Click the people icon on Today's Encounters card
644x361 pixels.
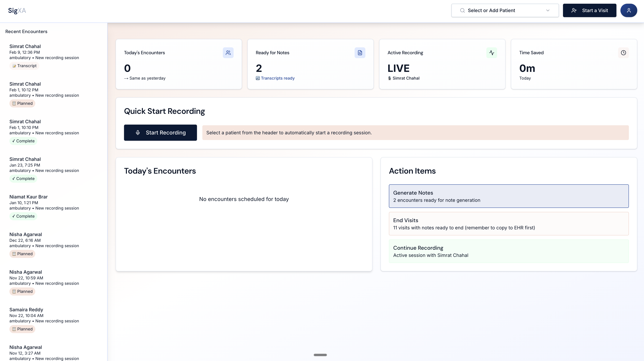pyautogui.click(x=228, y=53)
